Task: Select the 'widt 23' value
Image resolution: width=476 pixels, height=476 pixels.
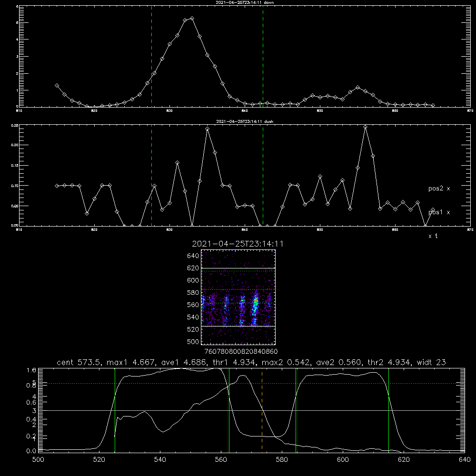Action: pos(431,362)
